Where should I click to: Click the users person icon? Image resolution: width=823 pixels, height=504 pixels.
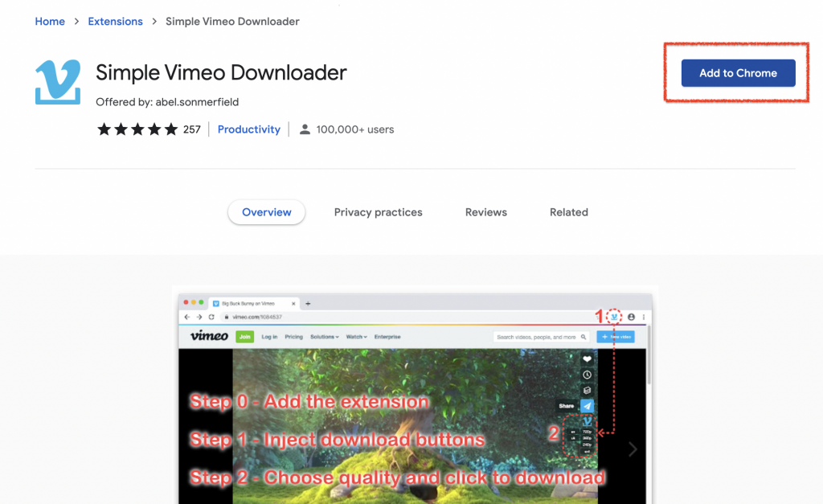(x=305, y=129)
